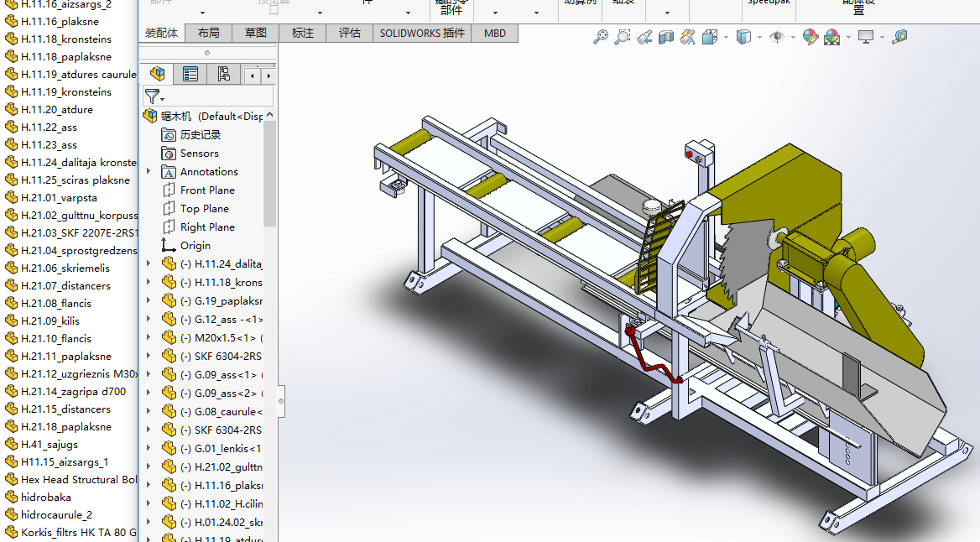This screenshot has width=980, height=542.
Task: Select H.21.09_kilis in the parts list
Action: pos(50,321)
